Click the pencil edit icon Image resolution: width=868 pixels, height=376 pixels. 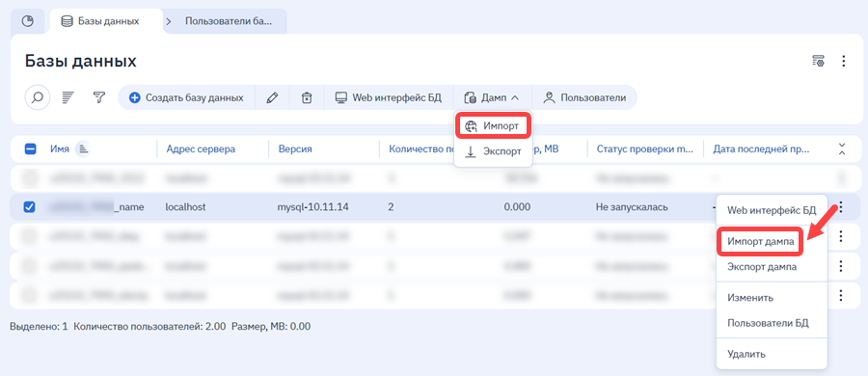click(272, 98)
